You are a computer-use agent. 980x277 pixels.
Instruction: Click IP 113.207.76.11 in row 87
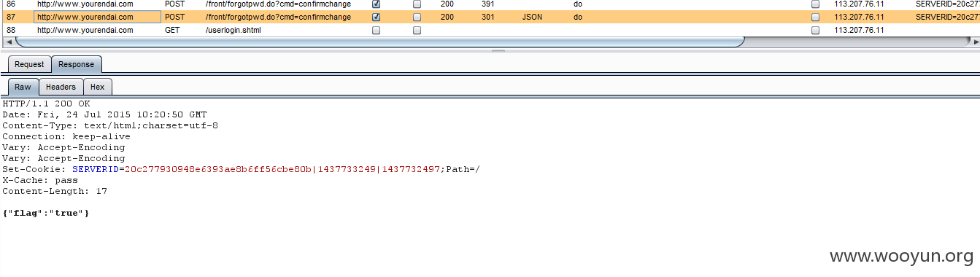point(859,17)
